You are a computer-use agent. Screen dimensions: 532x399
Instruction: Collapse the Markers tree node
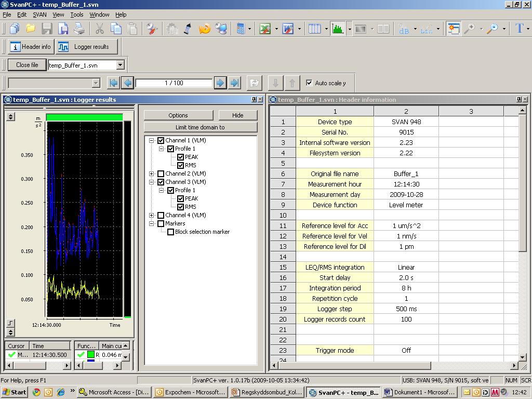click(151, 223)
